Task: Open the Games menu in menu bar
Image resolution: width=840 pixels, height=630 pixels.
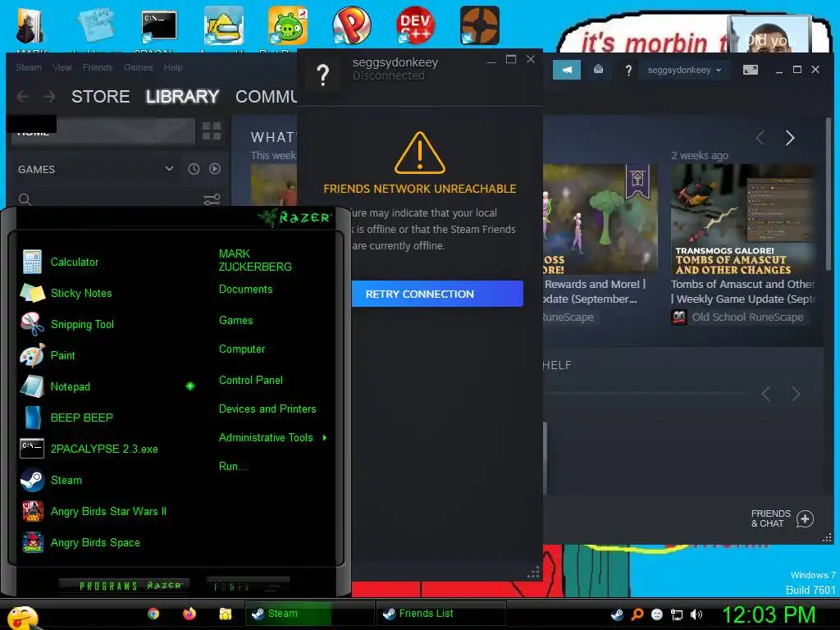Action: (138, 67)
